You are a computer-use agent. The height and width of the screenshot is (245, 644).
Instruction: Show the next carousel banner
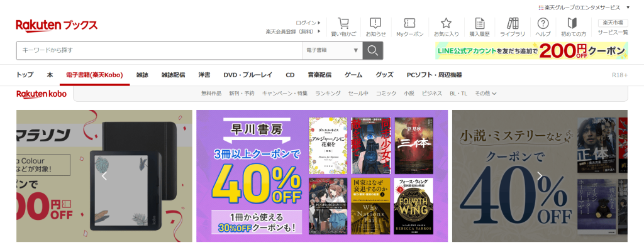pyautogui.click(x=539, y=176)
